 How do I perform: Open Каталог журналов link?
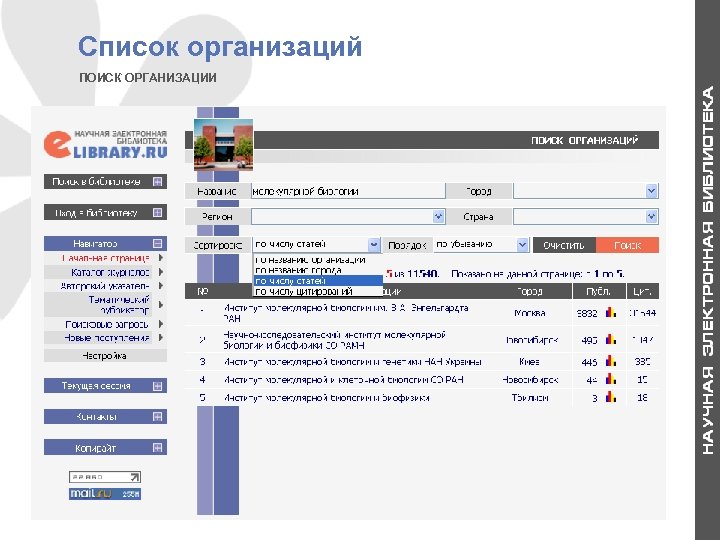pos(110,272)
